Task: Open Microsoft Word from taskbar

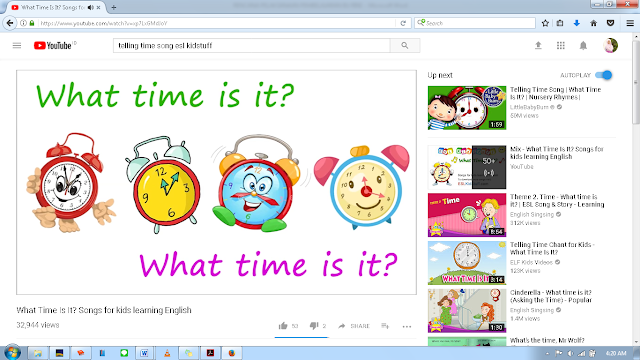Action: pos(144,353)
